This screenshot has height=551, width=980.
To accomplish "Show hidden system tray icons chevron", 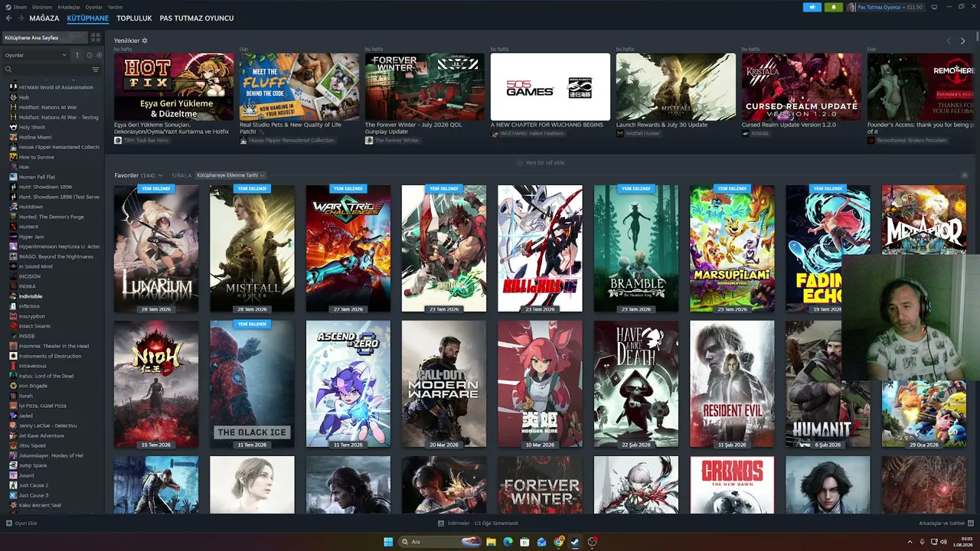I will [910, 542].
